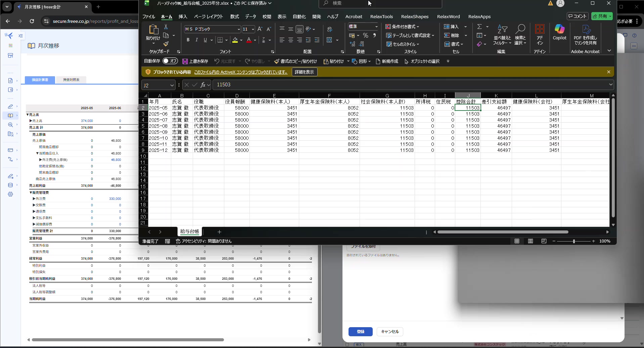Viewport: 644px width, 348px height.
Task: Click the blue 登録 button
Action: point(360,332)
